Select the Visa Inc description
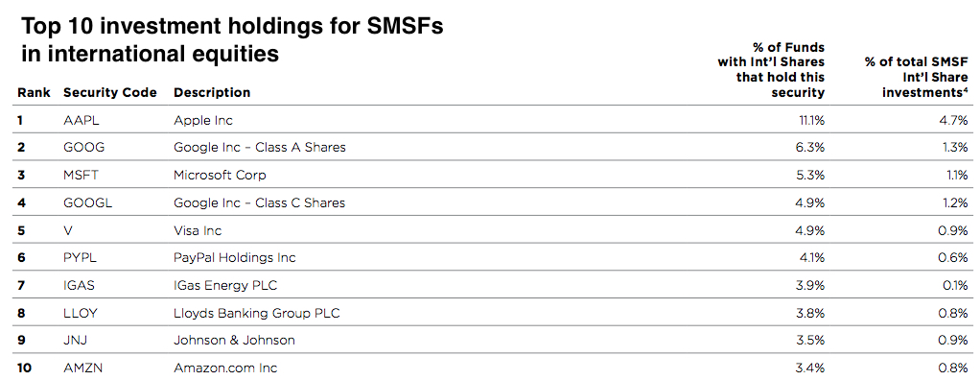Image resolution: width=980 pixels, height=380 pixels. point(198,230)
